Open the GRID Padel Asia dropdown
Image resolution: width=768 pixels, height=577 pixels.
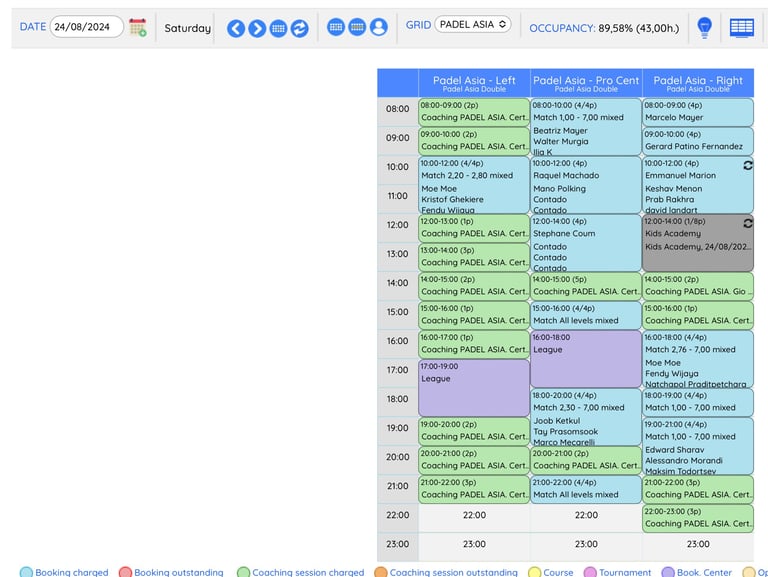pos(473,24)
